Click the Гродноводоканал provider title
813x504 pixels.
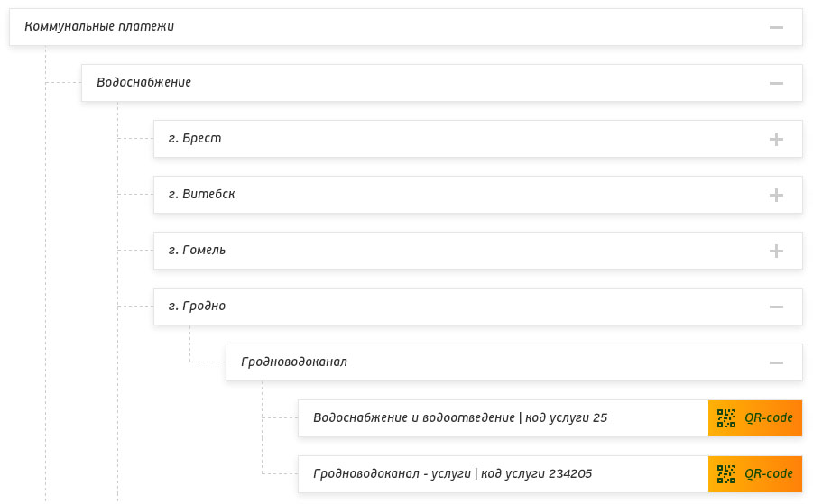point(294,362)
